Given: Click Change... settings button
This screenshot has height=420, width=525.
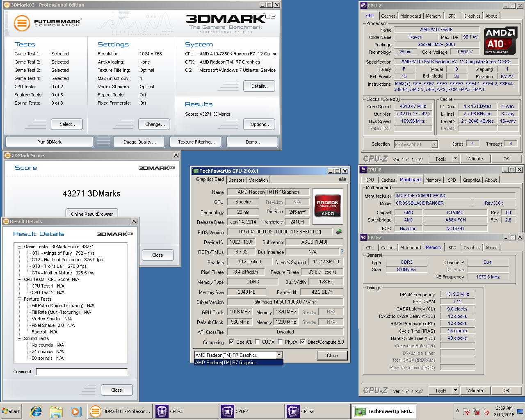Looking at the screenshot, I should [x=155, y=124].
